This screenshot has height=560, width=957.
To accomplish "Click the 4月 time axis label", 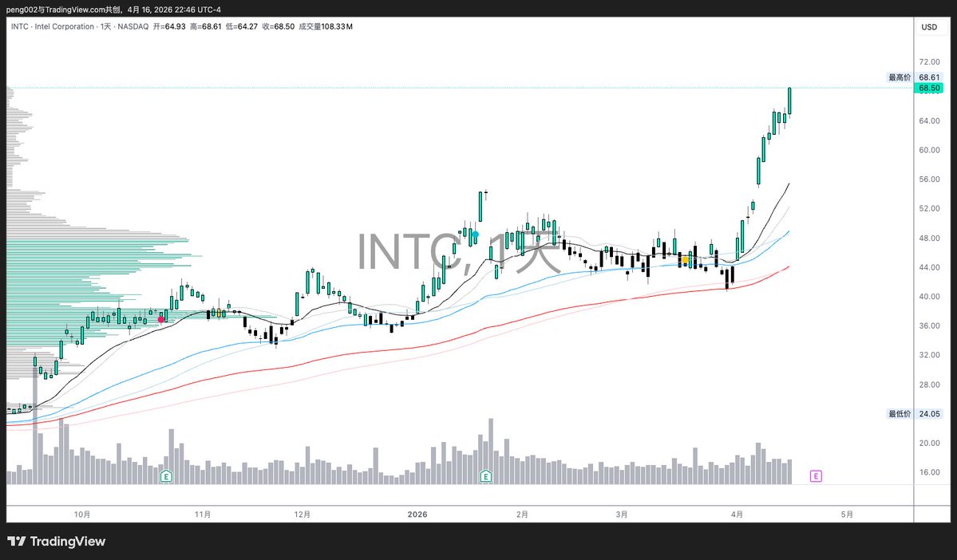I will tap(737, 515).
